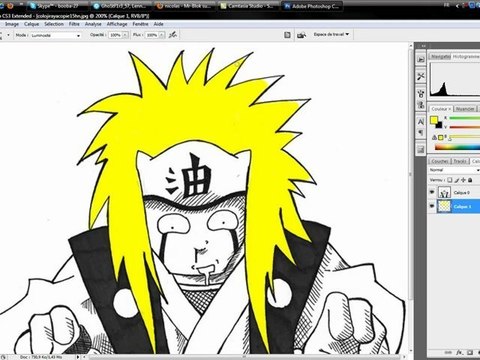480x360 pixels.
Task: Add a layer style with fx button
Action: [460, 352]
